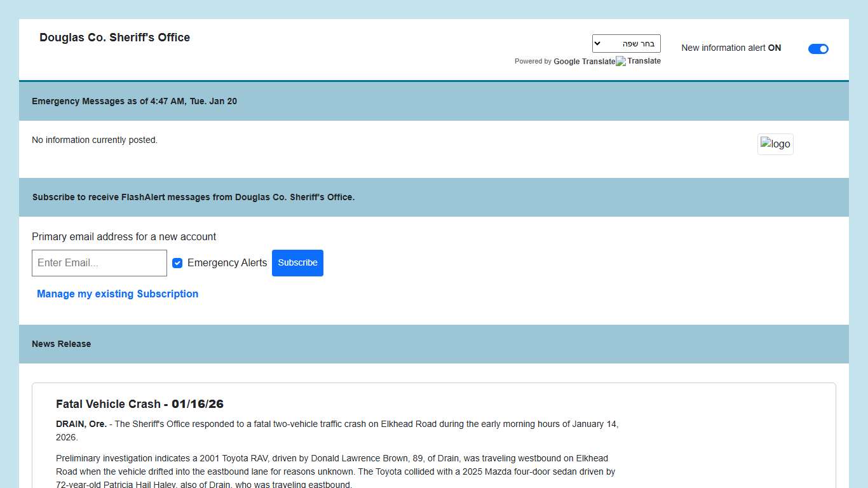868x488 pixels.
Task: Click the Google Translate attribution text
Action: point(584,62)
